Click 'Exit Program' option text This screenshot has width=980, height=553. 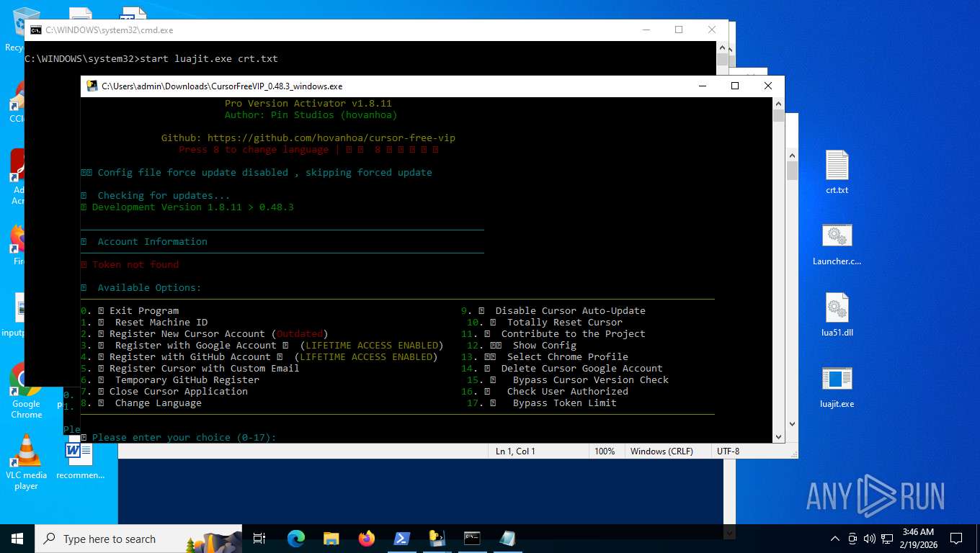point(144,311)
